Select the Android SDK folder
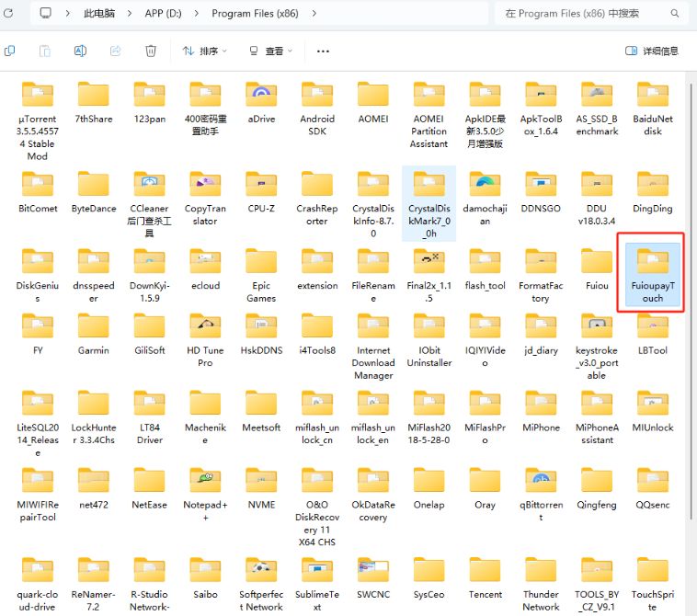The height and width of the screenshot is (616, 697). click(x=317, y=108)
